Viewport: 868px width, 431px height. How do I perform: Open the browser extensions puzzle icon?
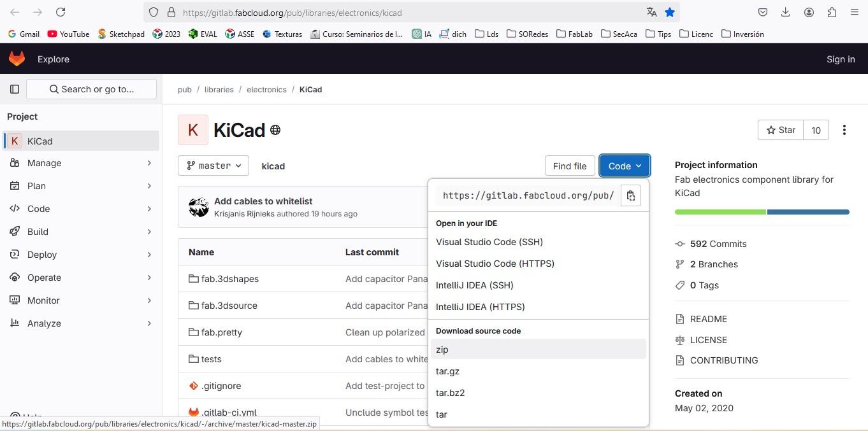tap(832, 12)
